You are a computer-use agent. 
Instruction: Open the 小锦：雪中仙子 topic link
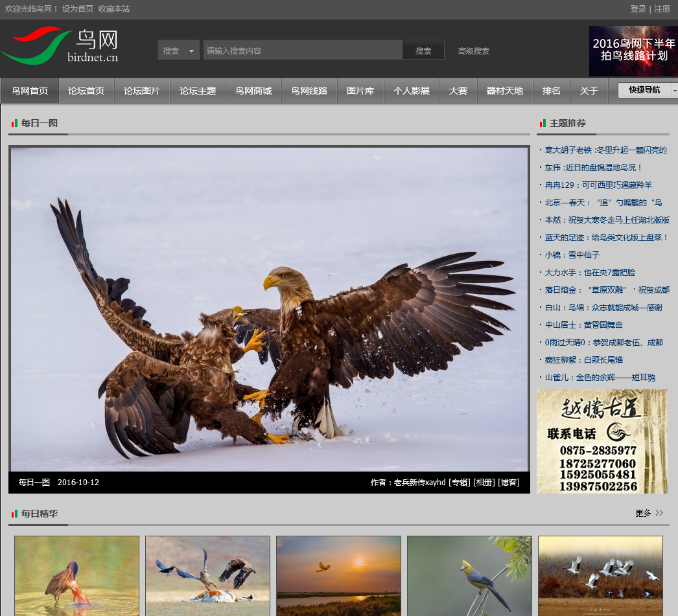pos(572,255)
